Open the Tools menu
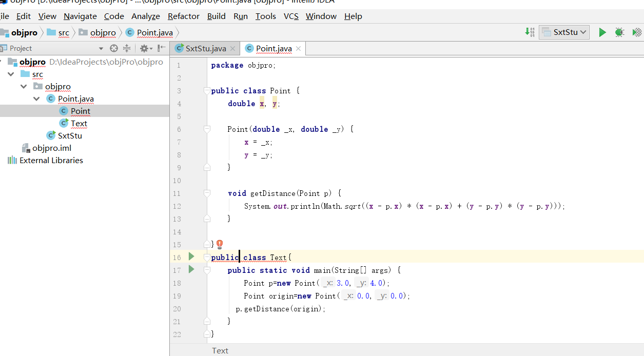 (x=266, y=16)
